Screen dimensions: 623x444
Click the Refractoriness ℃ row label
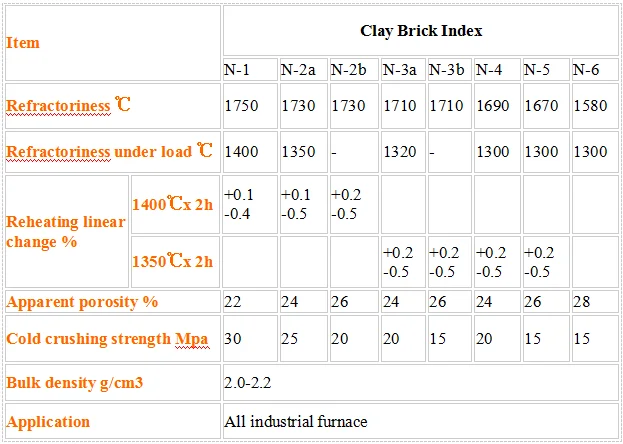click(68, 106)
